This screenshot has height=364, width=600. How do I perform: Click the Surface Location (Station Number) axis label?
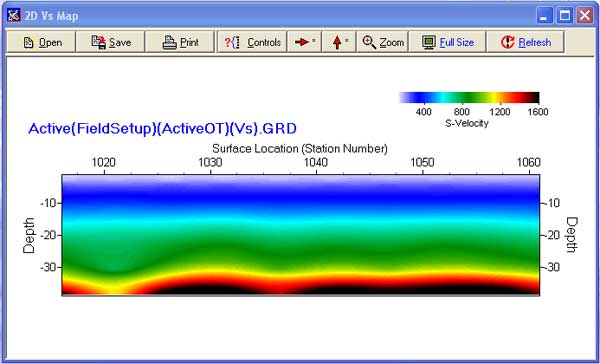pyautogui.click(x=300, y=149)
